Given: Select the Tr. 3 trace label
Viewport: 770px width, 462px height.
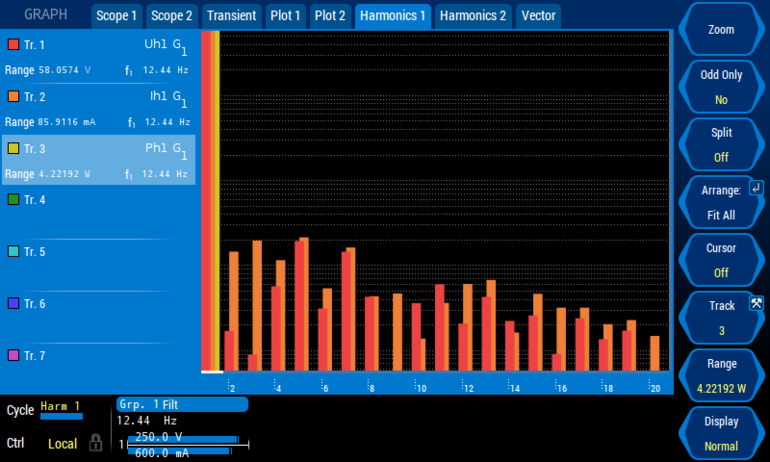Looking at the screenshot, I should pyautogui.click(x=34, y=149).
